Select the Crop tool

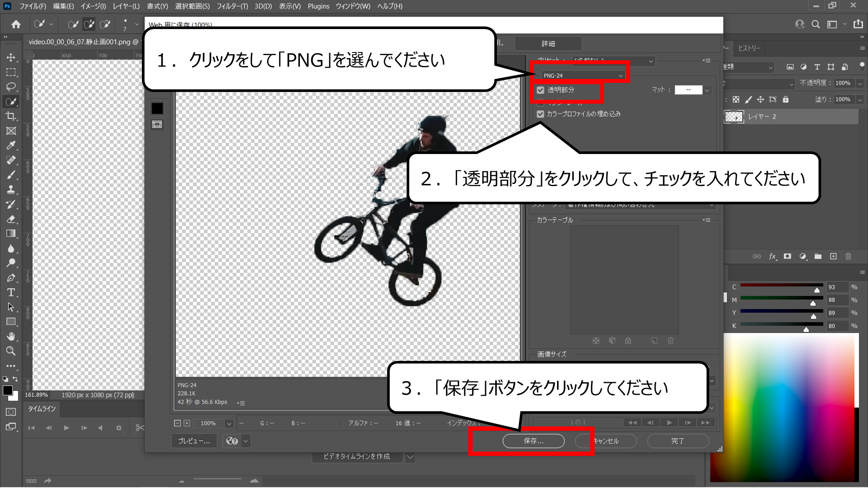(x=11, y=116)
